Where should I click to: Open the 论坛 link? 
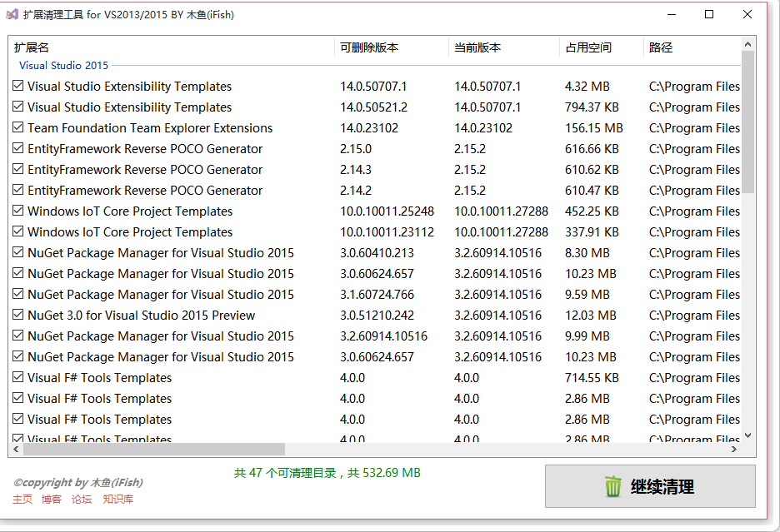82,500
